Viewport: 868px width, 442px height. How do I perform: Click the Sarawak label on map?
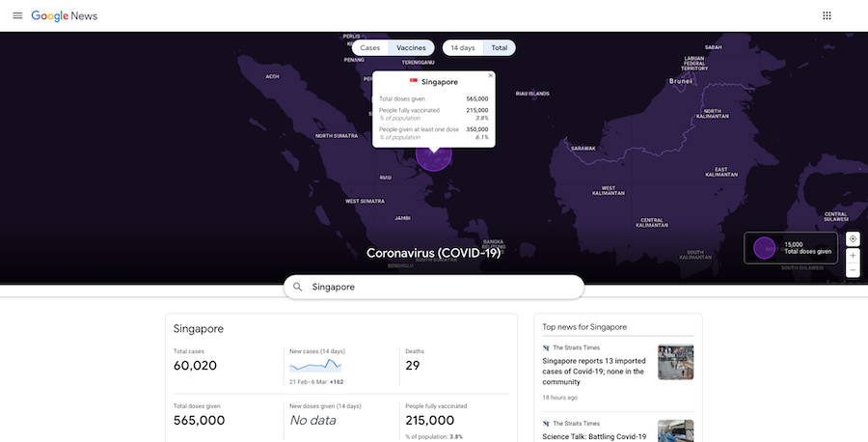click(x=583, y=149)
